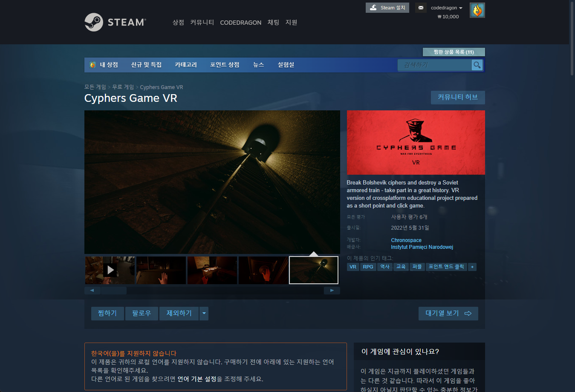Click the store search input field
The image size is (575, 392).
pyautogui.click(x=435, y=65)
